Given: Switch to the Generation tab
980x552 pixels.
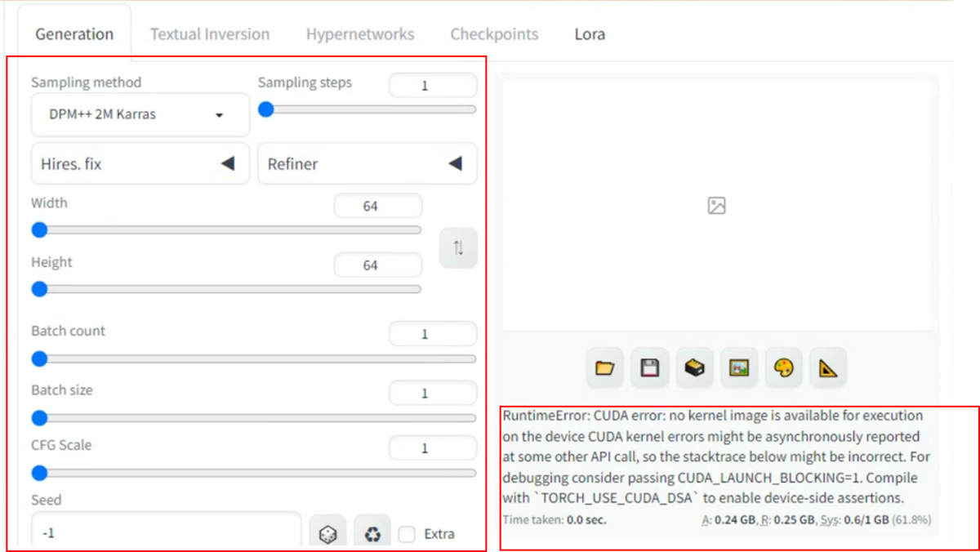Looking at the screenshot, I should 74,34.
